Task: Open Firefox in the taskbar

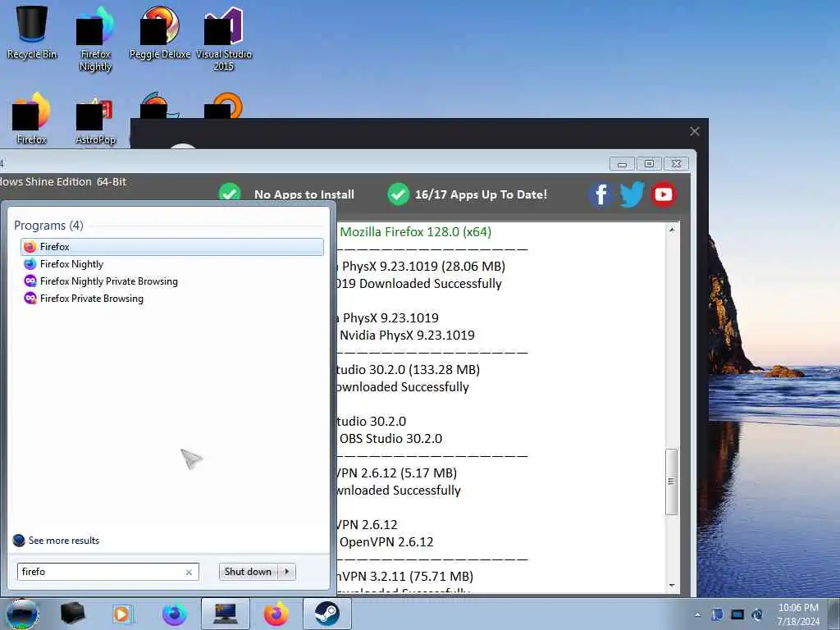Action: coord(276,614)
